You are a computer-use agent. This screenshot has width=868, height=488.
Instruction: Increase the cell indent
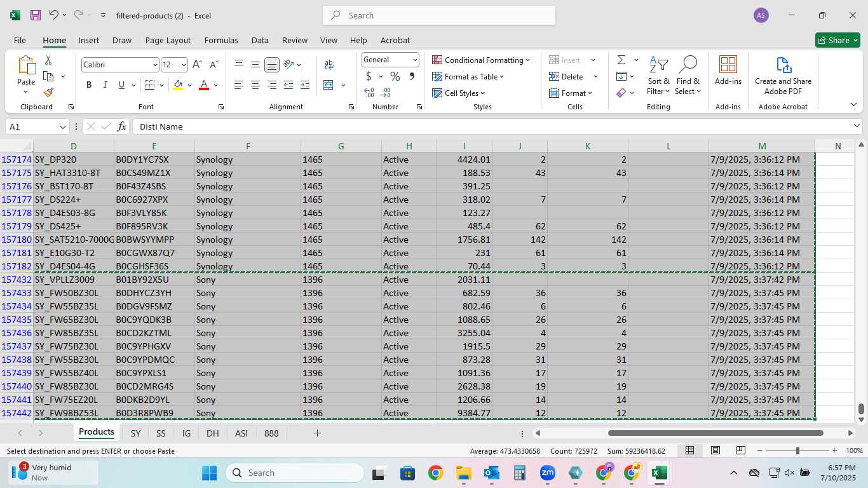tap(305, 85)
